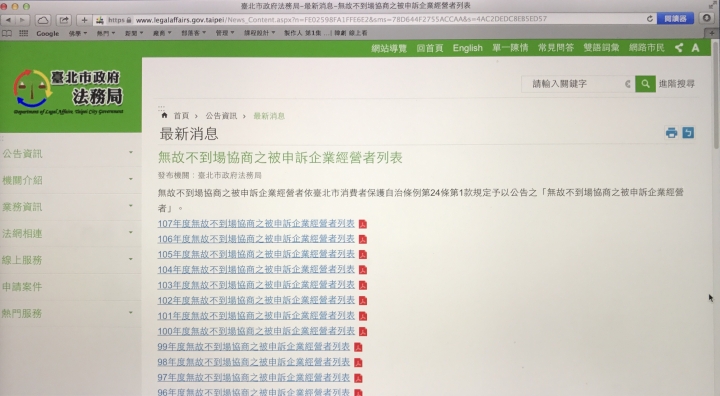Go back with Safari's back arrow
Screen dimensions: 720x396
[x=8, y=20]
